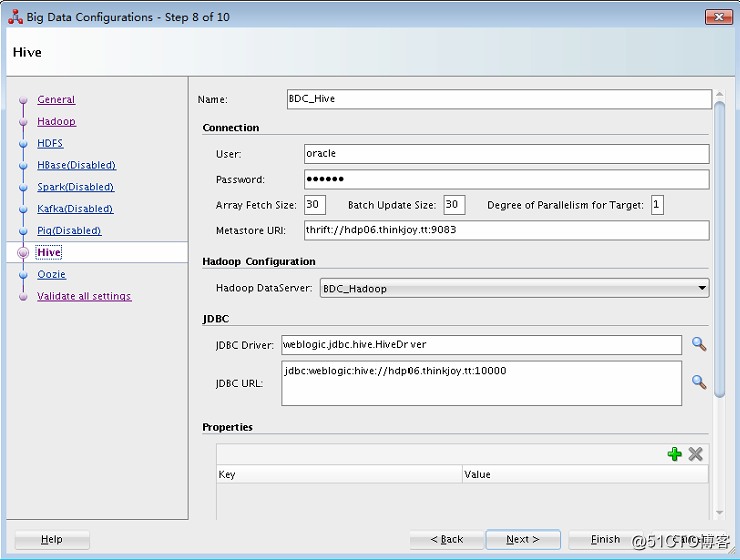Click the JDBC Driver search magnifier icon

[699, 344]
